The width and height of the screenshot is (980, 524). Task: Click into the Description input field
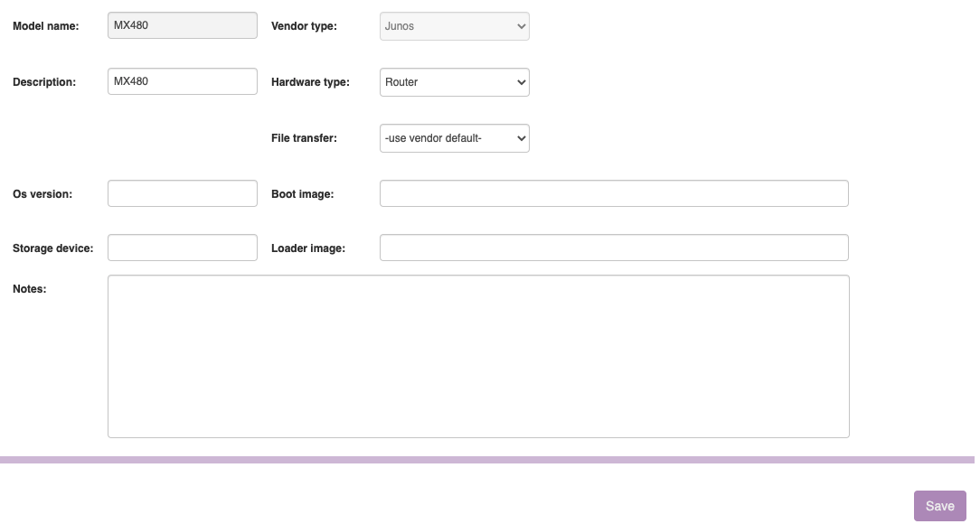pyautogui.click(x=182, y=81)
